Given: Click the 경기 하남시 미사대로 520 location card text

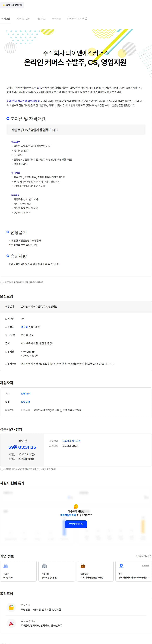Looking at the screenshot, I should click(x=133, y=578).
